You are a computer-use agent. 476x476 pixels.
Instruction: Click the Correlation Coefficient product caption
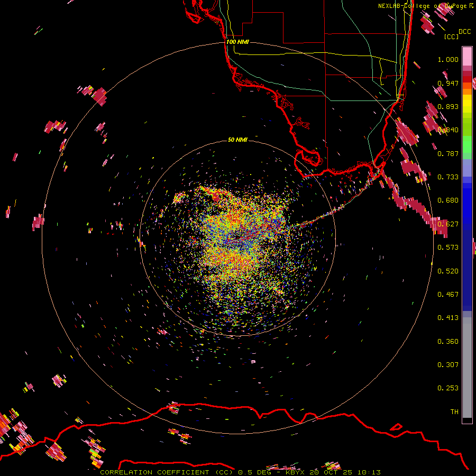pyautogui.click(x=241, y=472)
